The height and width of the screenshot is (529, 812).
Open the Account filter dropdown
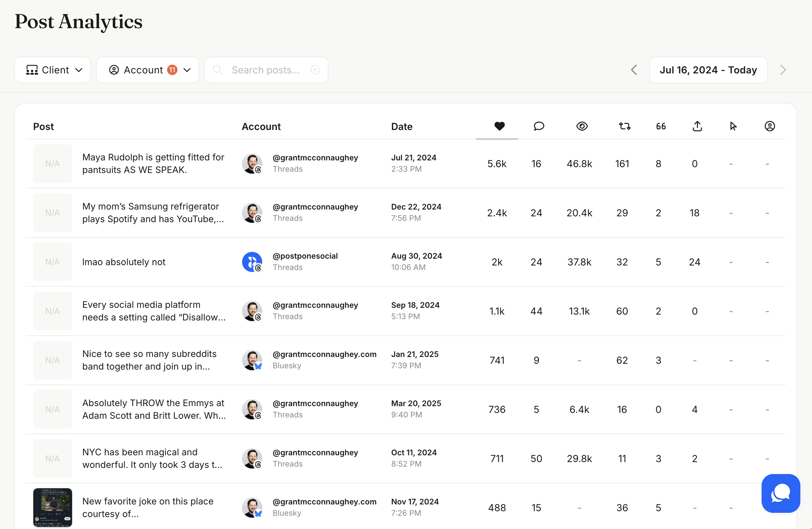(x=147, y=70)
